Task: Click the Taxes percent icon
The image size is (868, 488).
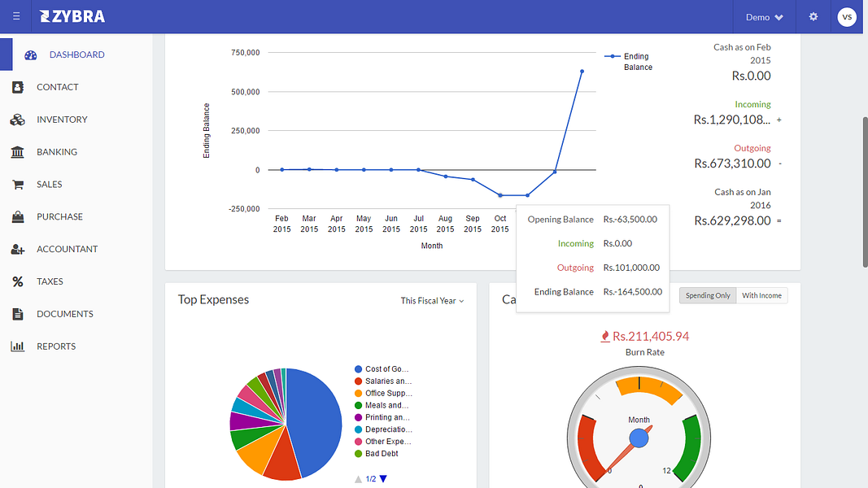Action: [x=18, y=281]
